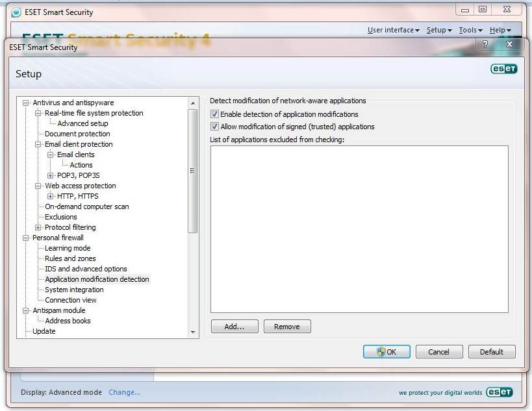
Task: Collapse the Antivirus and antispyware node
Action: (x=25, y=103)
